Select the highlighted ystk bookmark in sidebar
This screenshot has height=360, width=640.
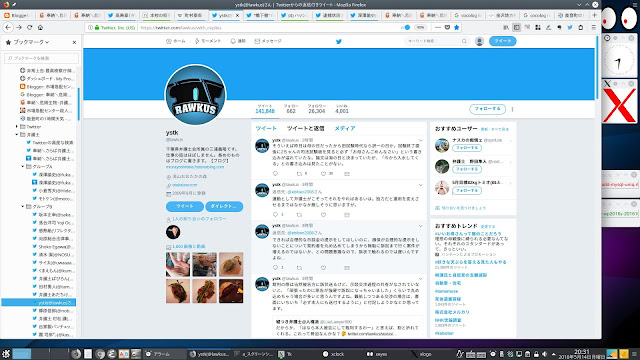point(39,302)
